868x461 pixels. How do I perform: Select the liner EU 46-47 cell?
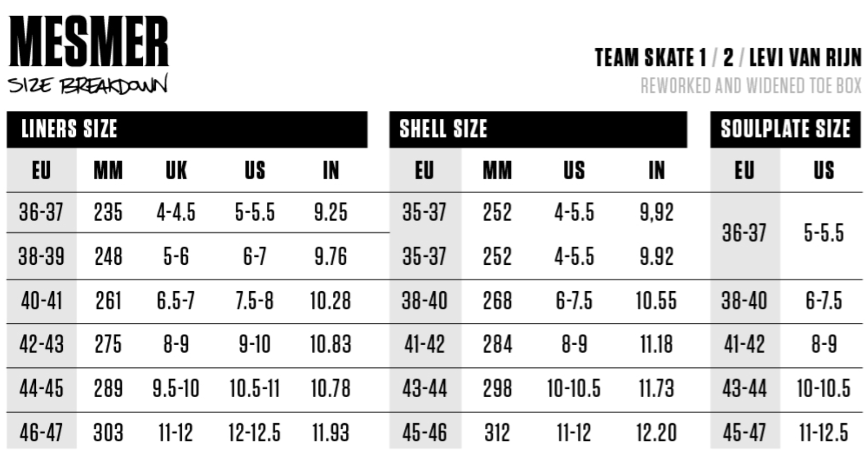click(x=42, y=433)
